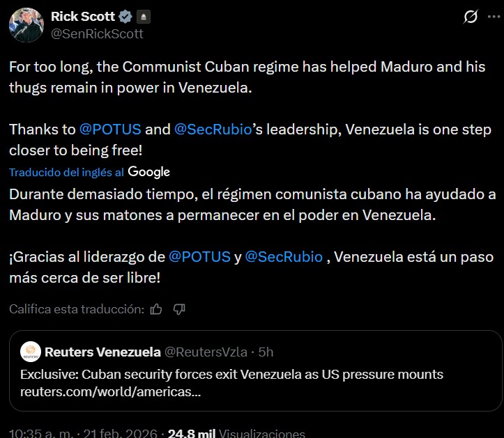This screenshot has width=504, height=438.
Task: Open the quoted Reuters exclusive headline
Action: (x=231, y=375)
